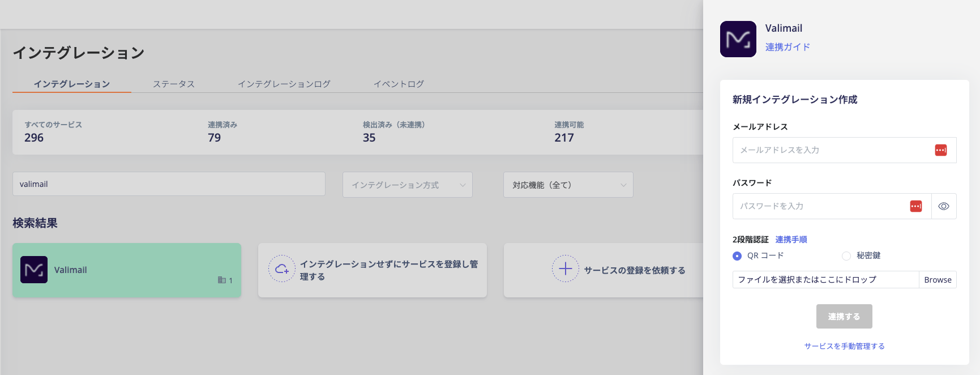Open the Valimail search result card
Screen dimensions: 980x375
coord(127,270)
